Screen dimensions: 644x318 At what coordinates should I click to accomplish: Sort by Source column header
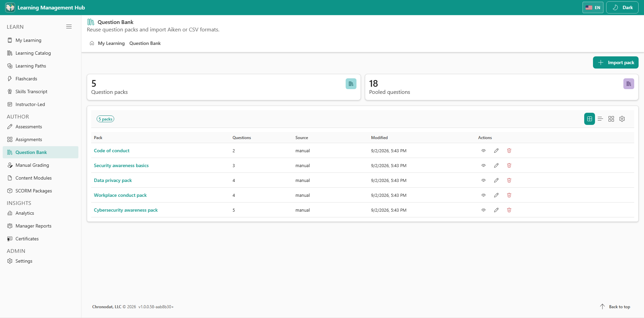[x=302, y=137]
